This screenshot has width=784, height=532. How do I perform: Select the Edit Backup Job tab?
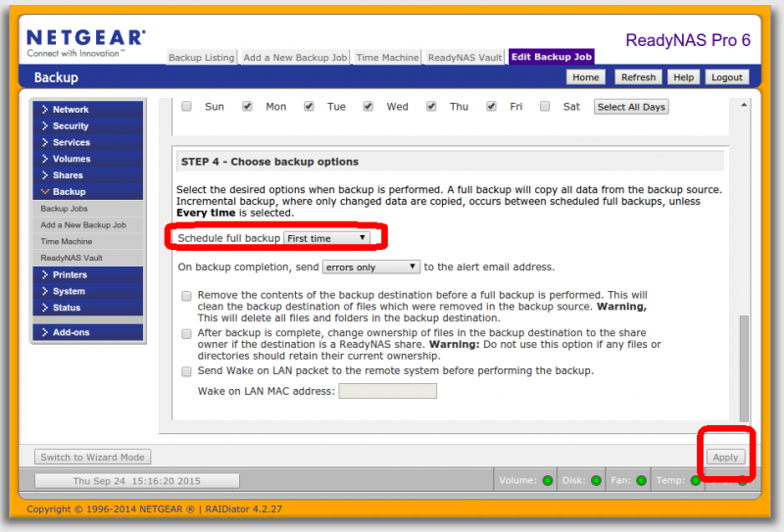552,57
